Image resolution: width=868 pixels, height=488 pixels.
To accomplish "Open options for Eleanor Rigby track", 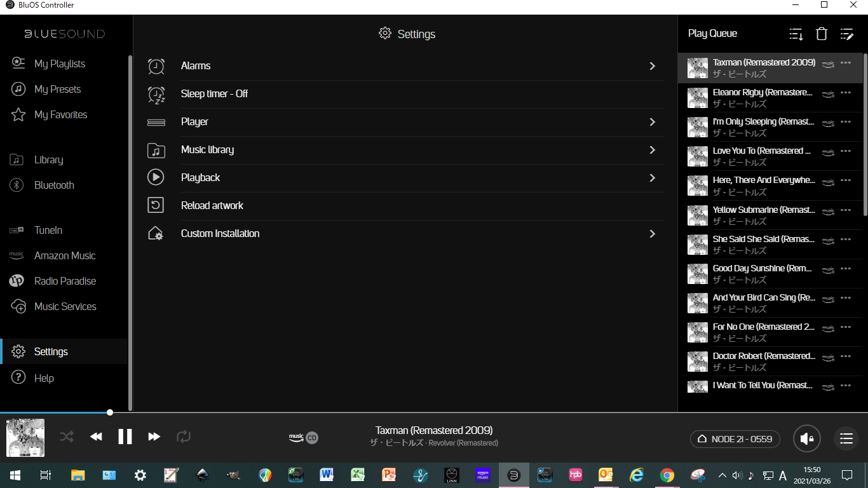I will 846,93.
